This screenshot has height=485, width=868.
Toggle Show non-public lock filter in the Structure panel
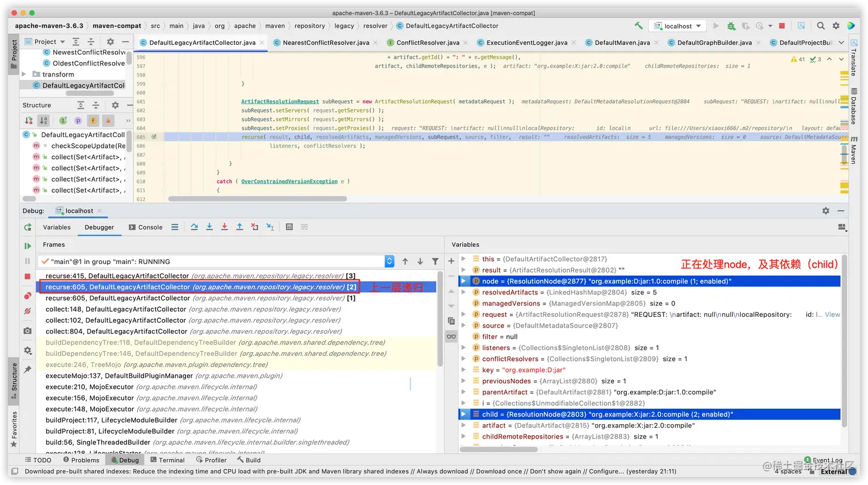108,121
